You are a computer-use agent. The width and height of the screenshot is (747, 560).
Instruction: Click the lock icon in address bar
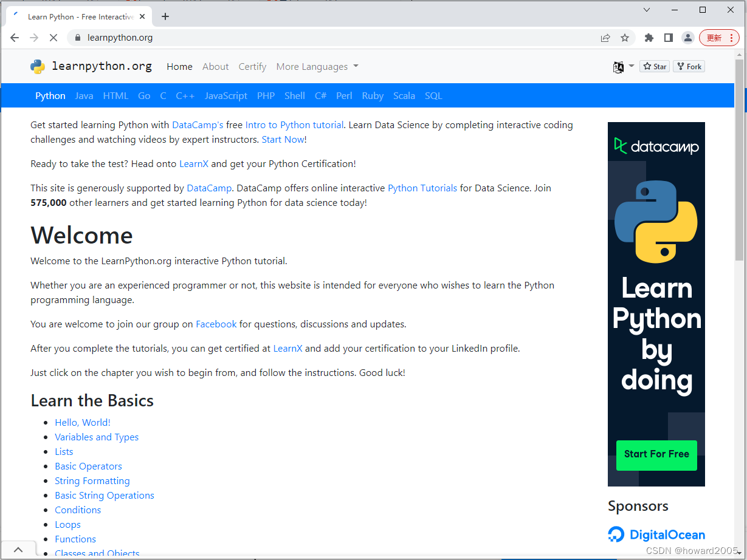(x=77, y=38)
